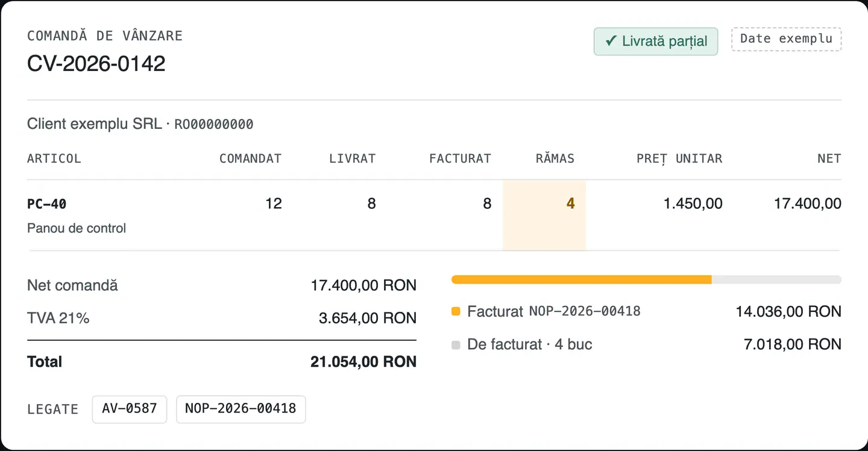Open the NOP-2026-00418 chip beside LEGATE

[x=241, y=409]
